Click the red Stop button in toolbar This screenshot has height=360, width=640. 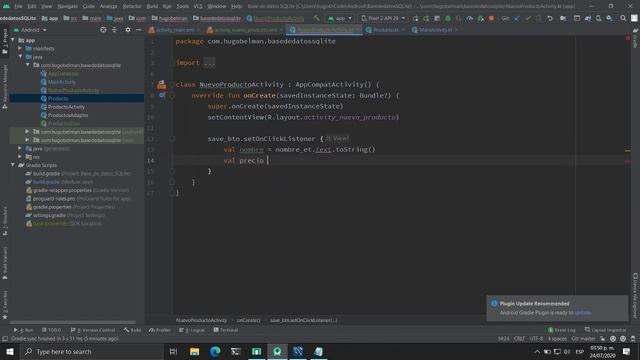coord(491,18)
